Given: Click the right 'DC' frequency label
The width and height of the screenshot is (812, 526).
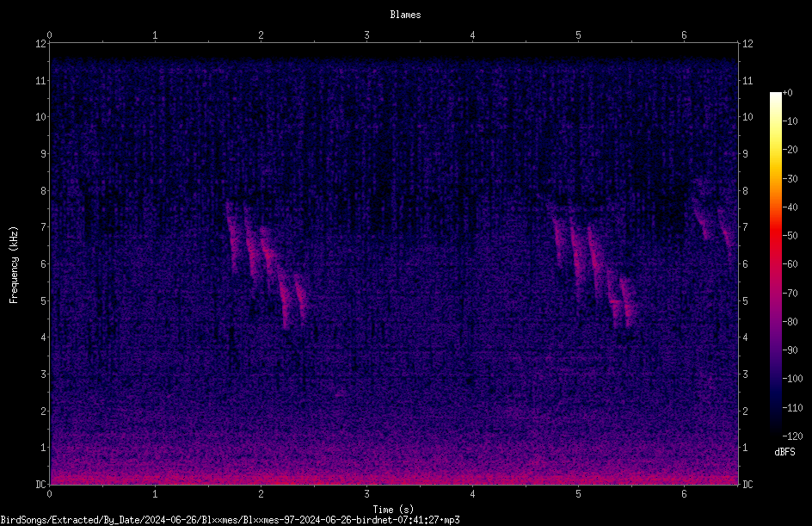Looking at the screenshot, I should 747,484.
